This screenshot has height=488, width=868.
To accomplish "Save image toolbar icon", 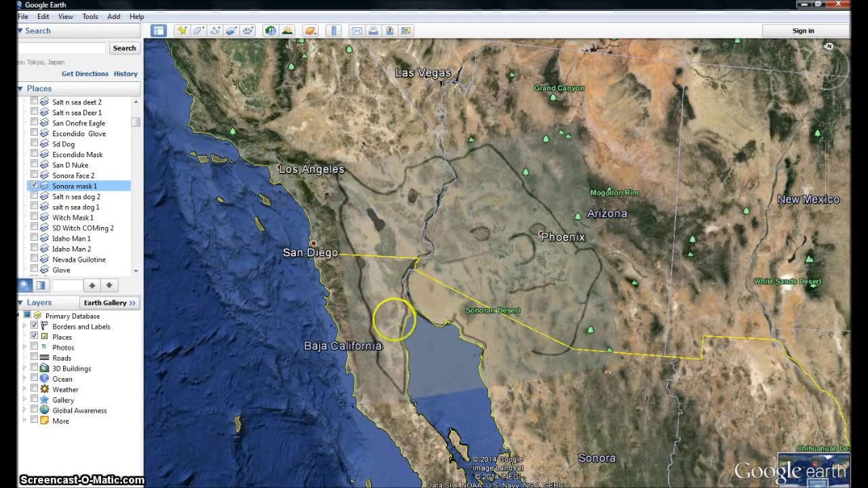I will point(390,30).
